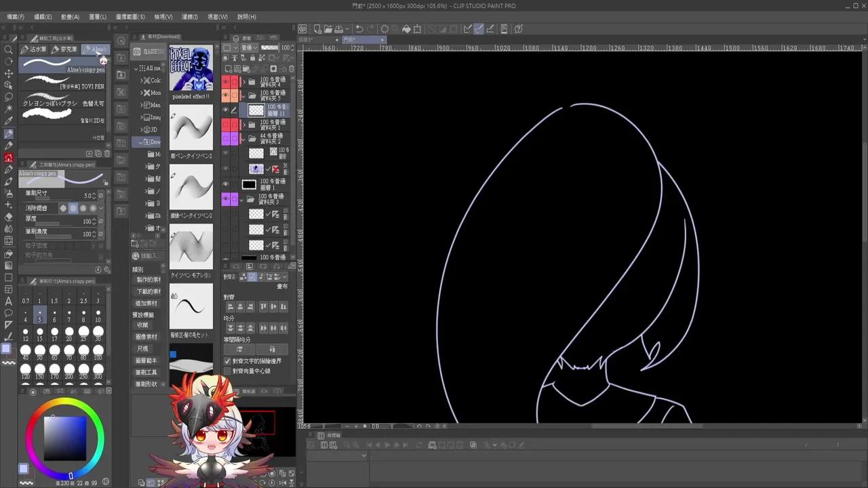This screenshot has height=488, width=868.
Task: Click the Undo arrow in the command bar
Action: pos(359,29)
